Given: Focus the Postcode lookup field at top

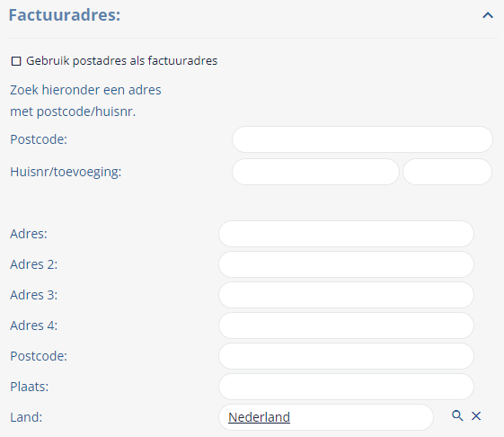Looking at the screenshot, I should 362,139.
